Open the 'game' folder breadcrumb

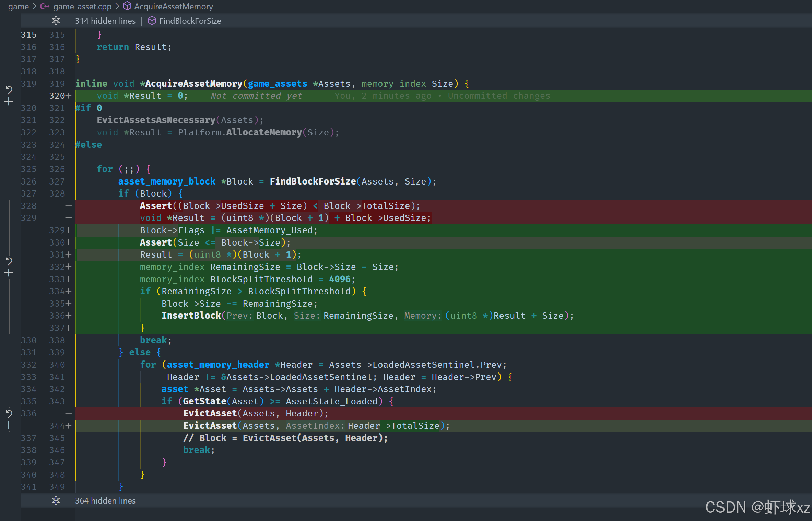(x=19, y=7)
